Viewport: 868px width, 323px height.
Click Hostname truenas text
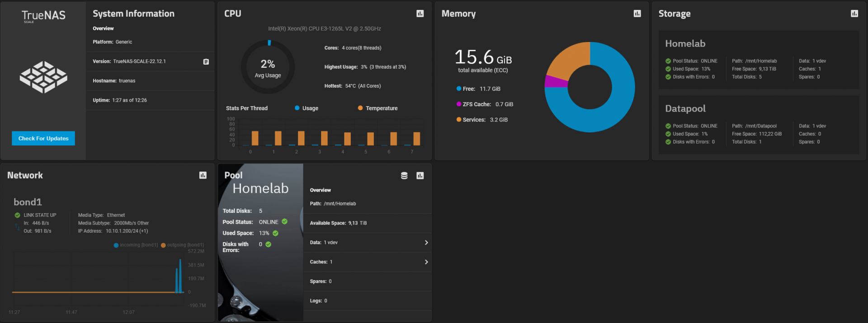pyautogui.click(x=114, y=81)
